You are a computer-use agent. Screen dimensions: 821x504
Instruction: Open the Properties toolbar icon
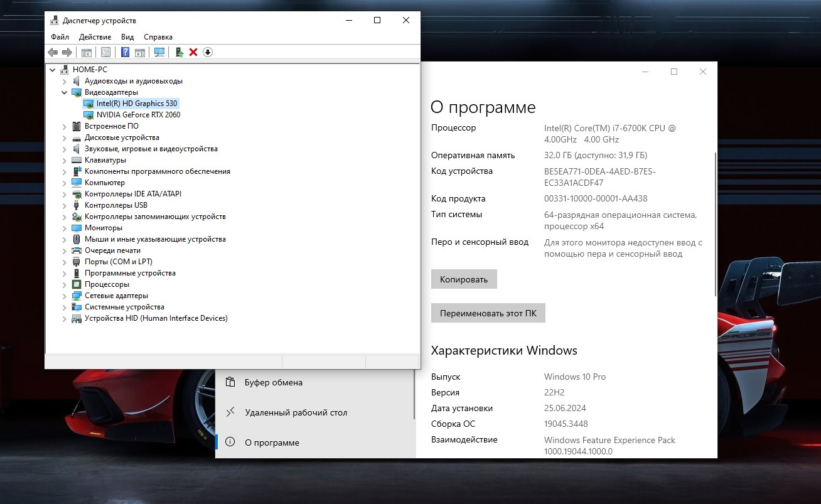(x=105, y=52)
